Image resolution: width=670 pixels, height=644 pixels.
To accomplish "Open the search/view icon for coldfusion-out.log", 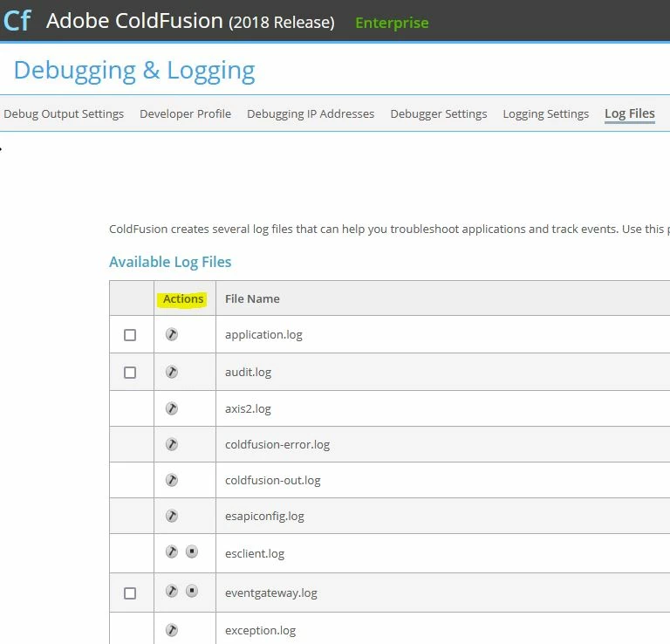I will click(x=172, y=480).
